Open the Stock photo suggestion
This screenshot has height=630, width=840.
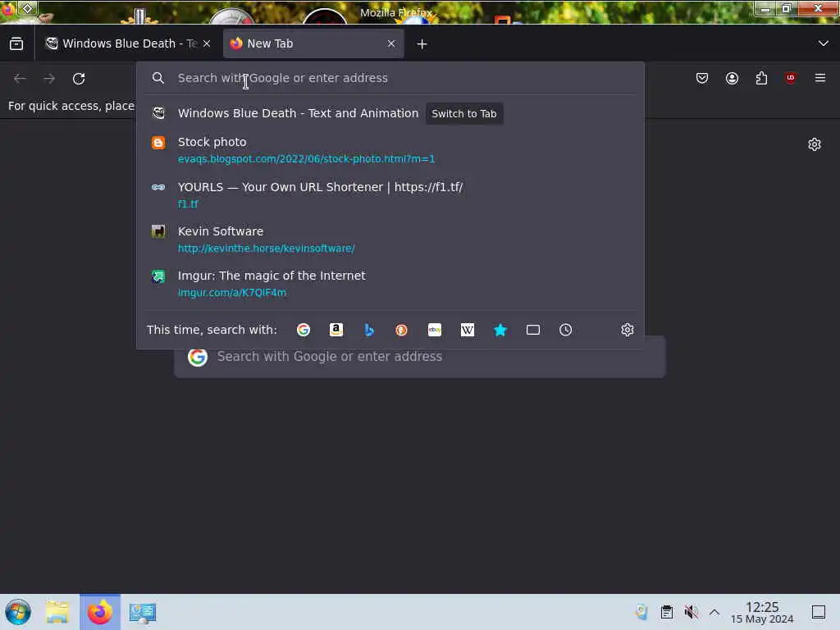coord(390,150)
